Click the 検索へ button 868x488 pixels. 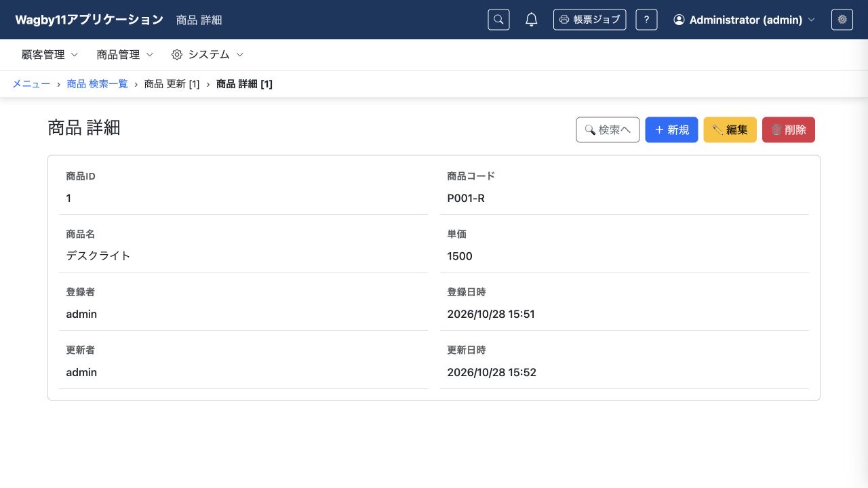[608, 130]
